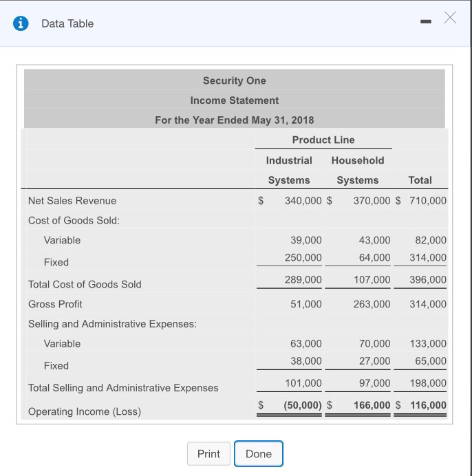Click the 51,000 gross profit value
The height and width of the screenshot is (476, 472).
[x=306, y=304]
